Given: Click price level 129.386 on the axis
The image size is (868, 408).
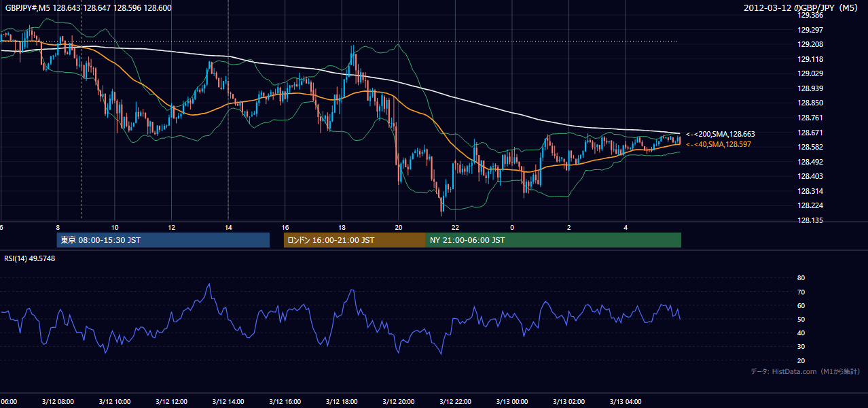Looking at the screenshot, I should point(810,15).
